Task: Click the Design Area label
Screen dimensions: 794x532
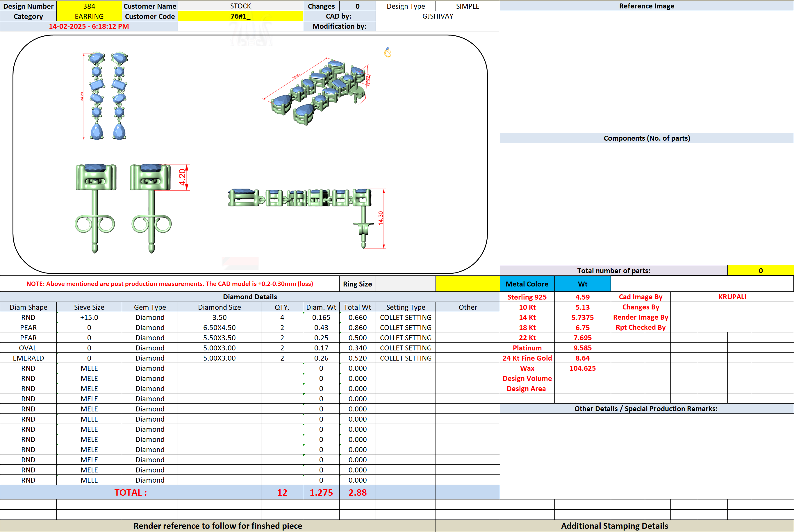Action: 527,388
